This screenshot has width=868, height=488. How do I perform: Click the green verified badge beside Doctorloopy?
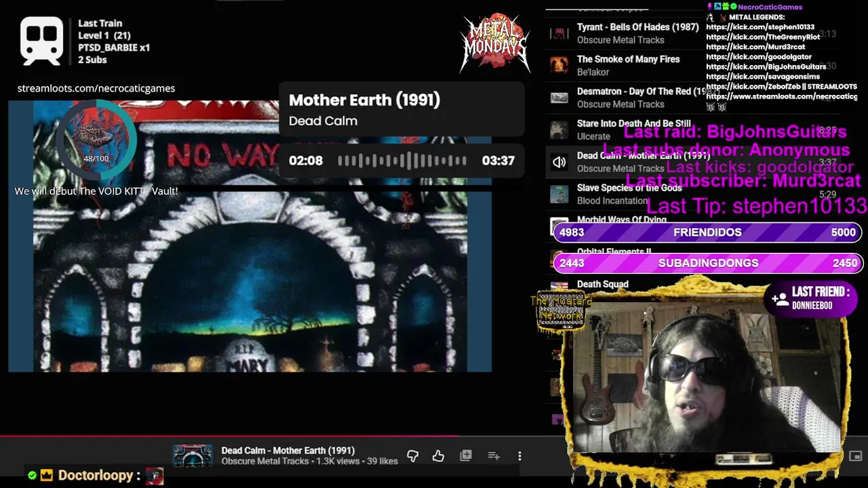[32, 476]
